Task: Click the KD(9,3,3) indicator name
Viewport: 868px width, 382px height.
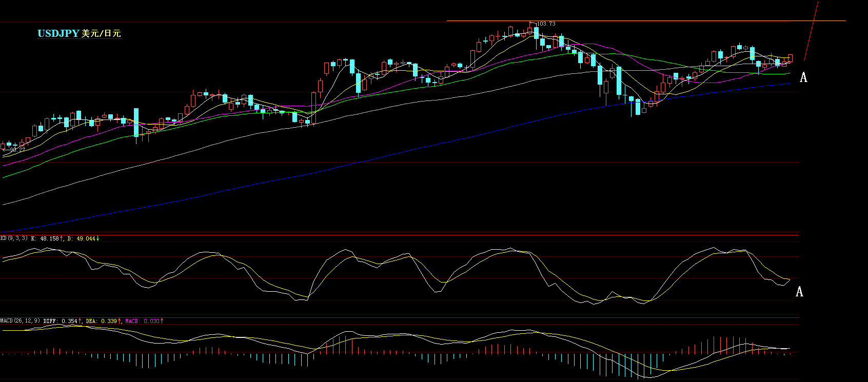Action: pos(14,238)
